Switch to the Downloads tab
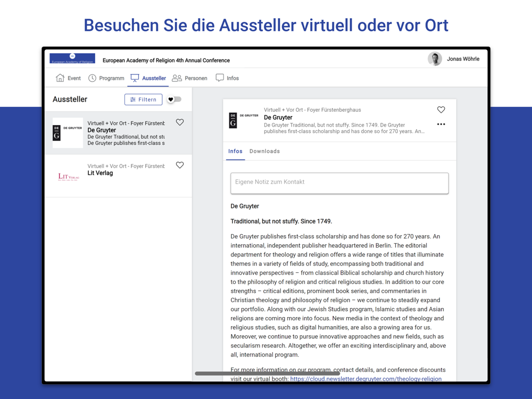The width and height of the screenshot is (532, 399). [x=264, y=151]
